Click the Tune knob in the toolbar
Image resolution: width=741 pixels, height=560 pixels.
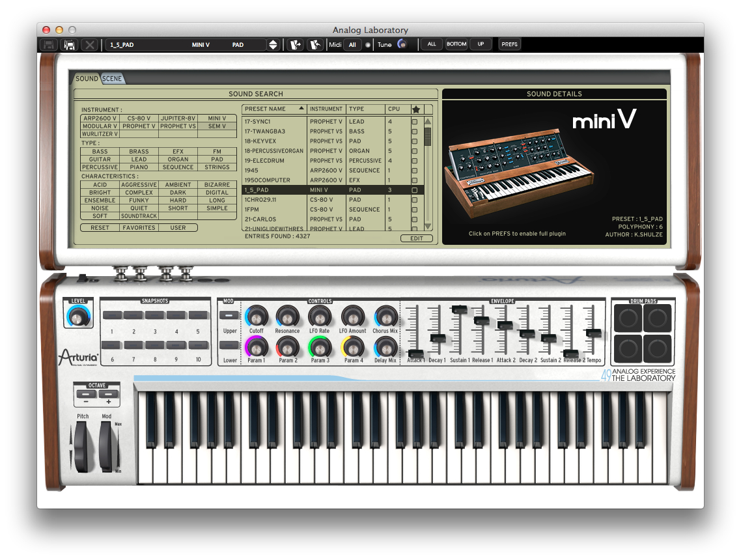[x=402, y=45]
